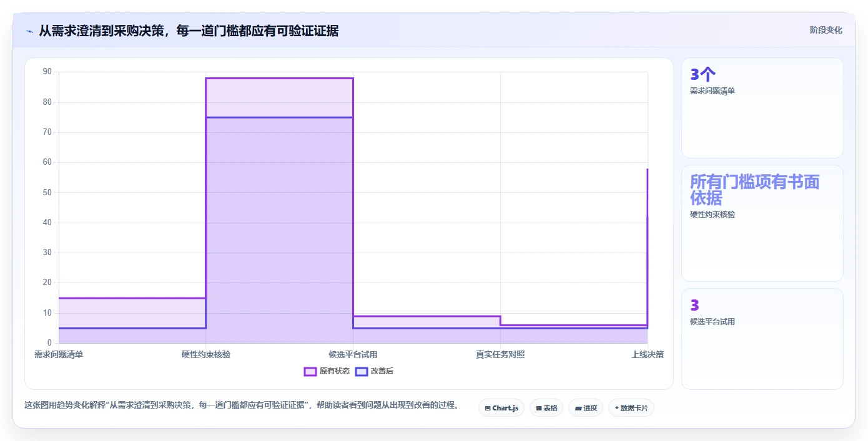Select the 数据卡片 tag chip
The height and width of the screenshot is (441, 868).
pos(631,408)
